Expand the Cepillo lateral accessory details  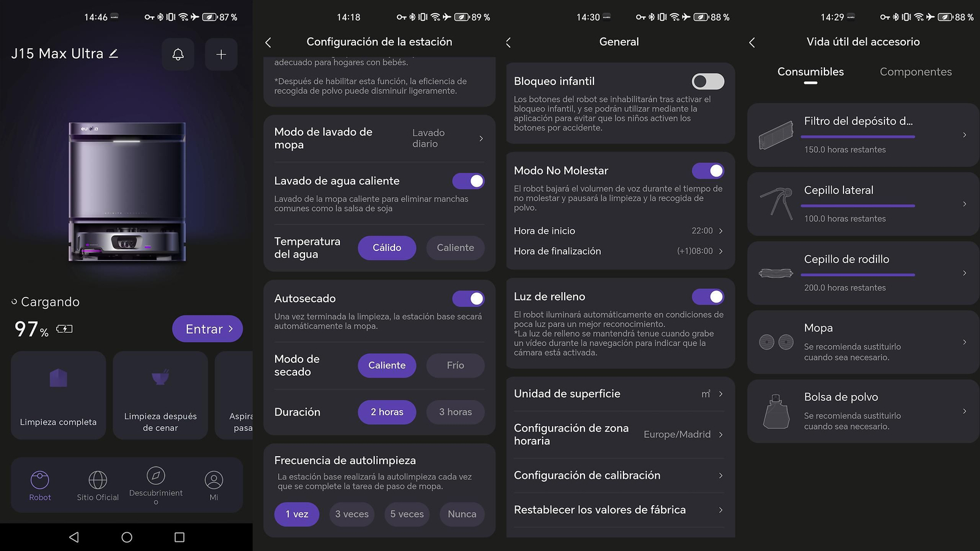coord(863,204)
